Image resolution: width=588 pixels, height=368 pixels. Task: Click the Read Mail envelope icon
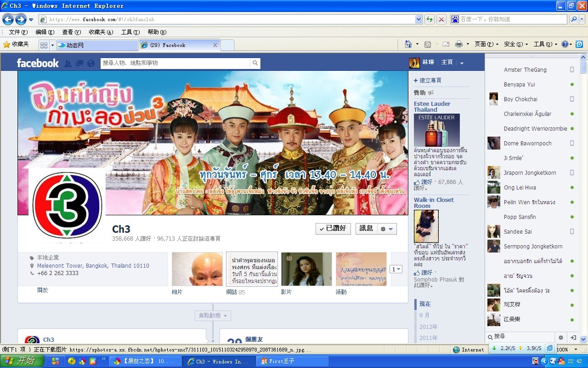(x=446, y=44)
